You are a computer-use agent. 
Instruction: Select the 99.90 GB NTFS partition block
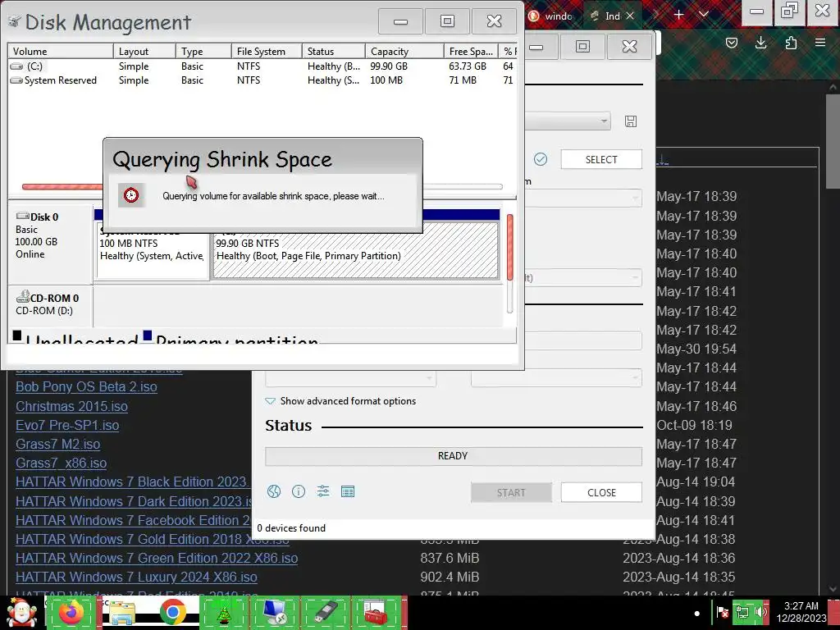pos(356,251)
